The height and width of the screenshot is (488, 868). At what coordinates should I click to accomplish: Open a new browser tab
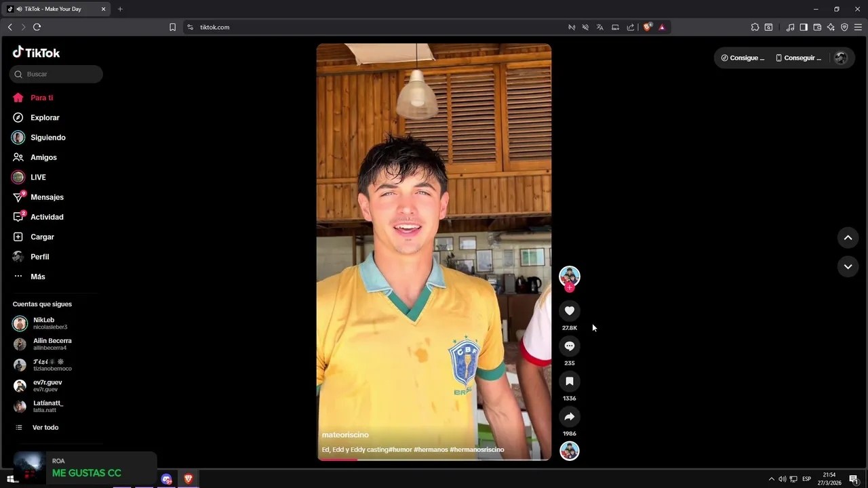(x=120, y=9)
